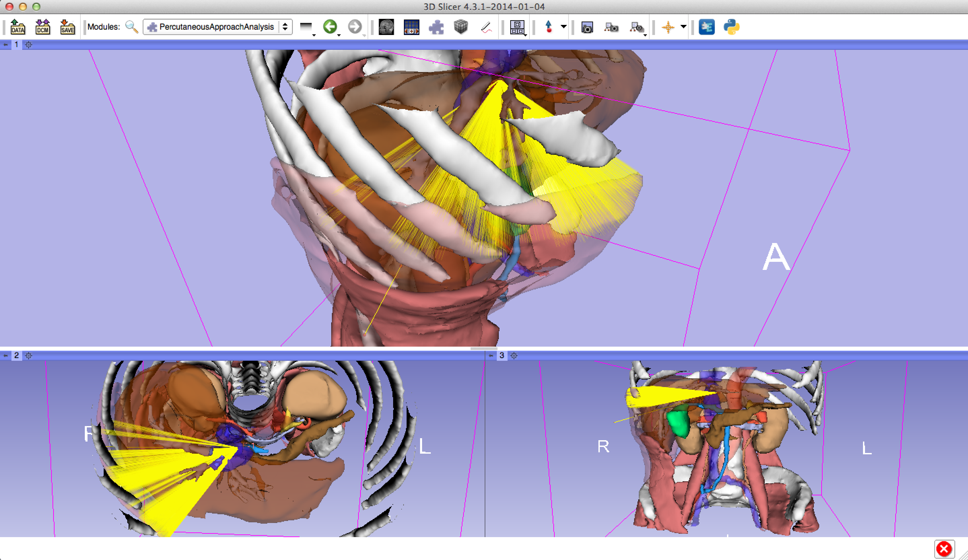Open module search magnifying glass
The width and height of the screenshot is (968, 560).
point(131,27)
